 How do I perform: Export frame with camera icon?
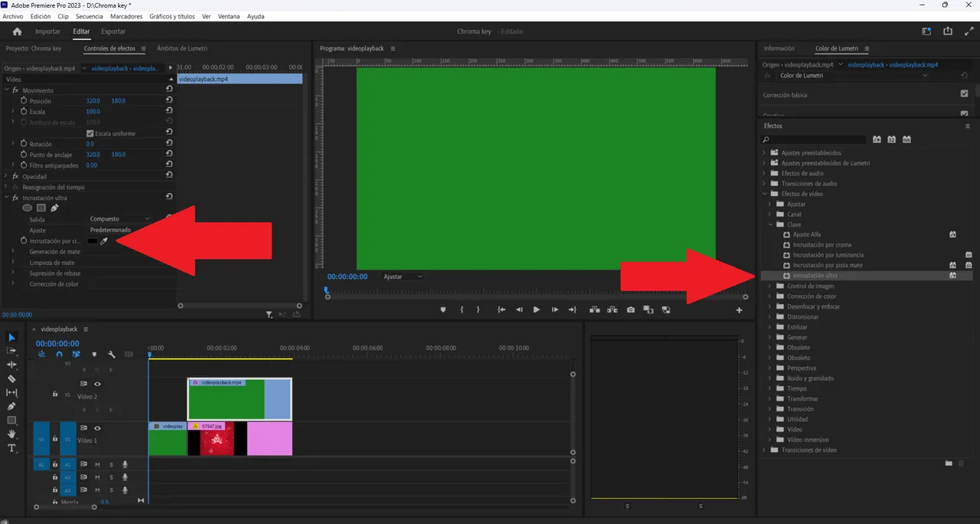[x=630, y=309]
